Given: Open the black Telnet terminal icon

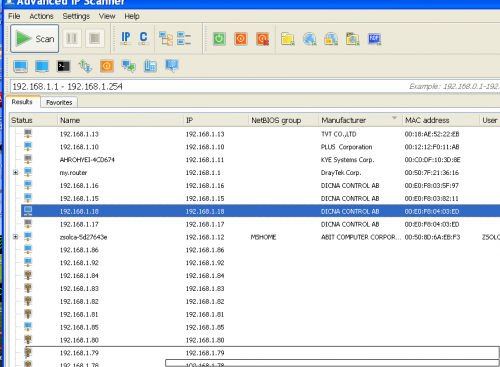Looking at the screenshot, I should (63, 66).
